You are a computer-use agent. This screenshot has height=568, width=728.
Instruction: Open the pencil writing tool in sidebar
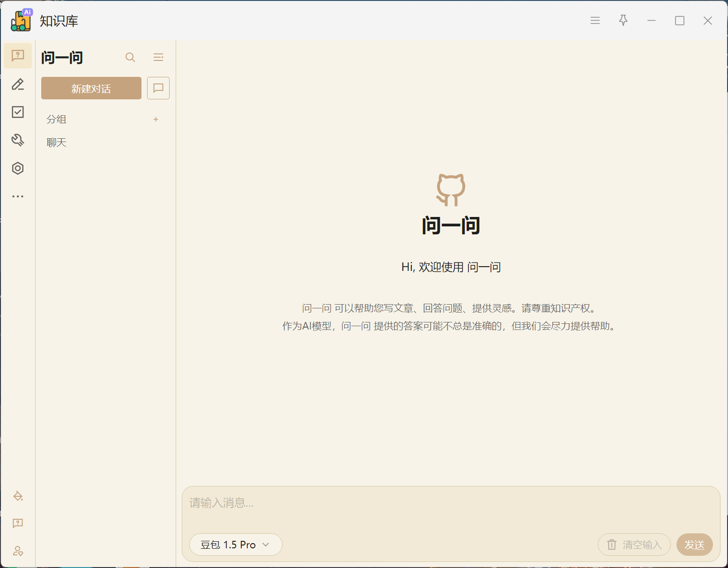pos(18,84)
